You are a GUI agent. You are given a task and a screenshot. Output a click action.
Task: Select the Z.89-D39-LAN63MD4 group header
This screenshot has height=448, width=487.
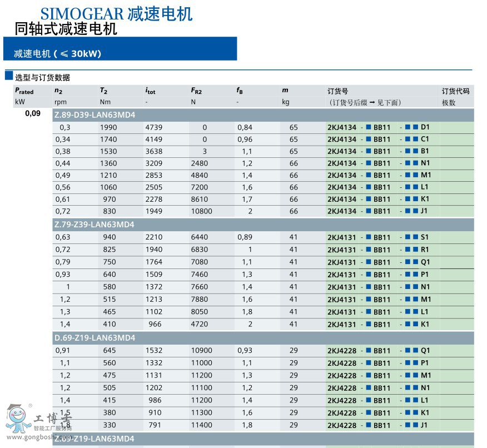[95, 115]
